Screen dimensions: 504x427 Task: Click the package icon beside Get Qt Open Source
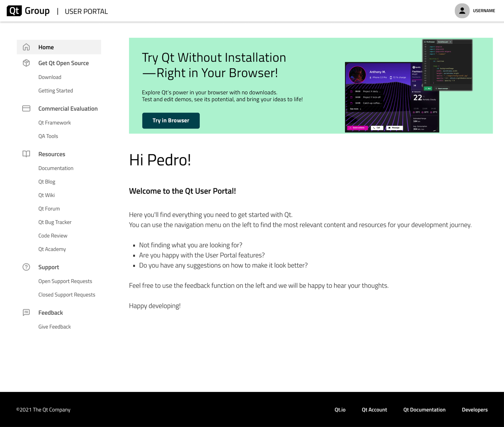tap(26, 63)
